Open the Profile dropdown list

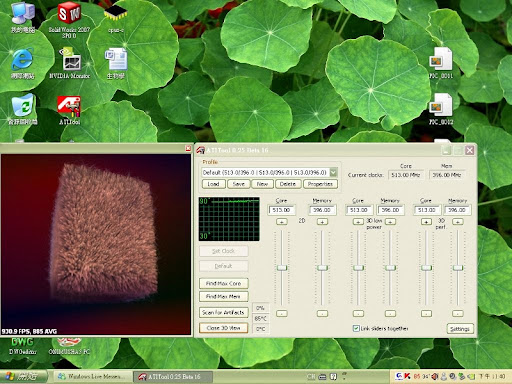click(x=333, y=172)
